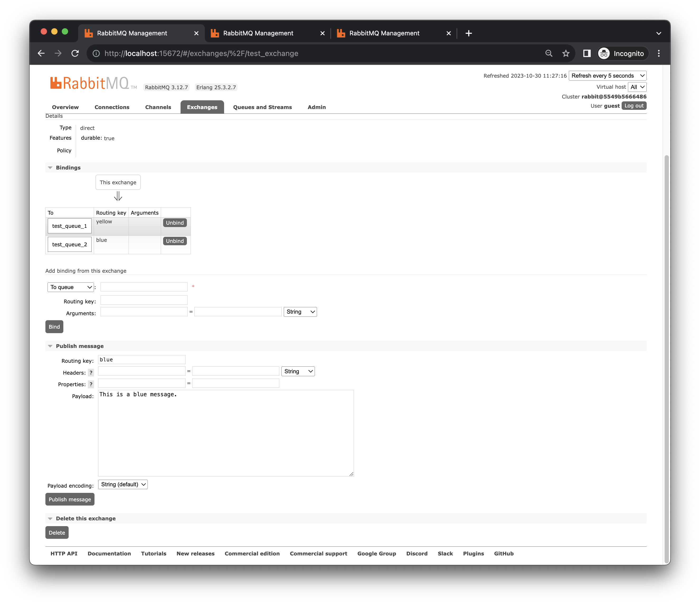Open the Connections tab

(112, 107)
